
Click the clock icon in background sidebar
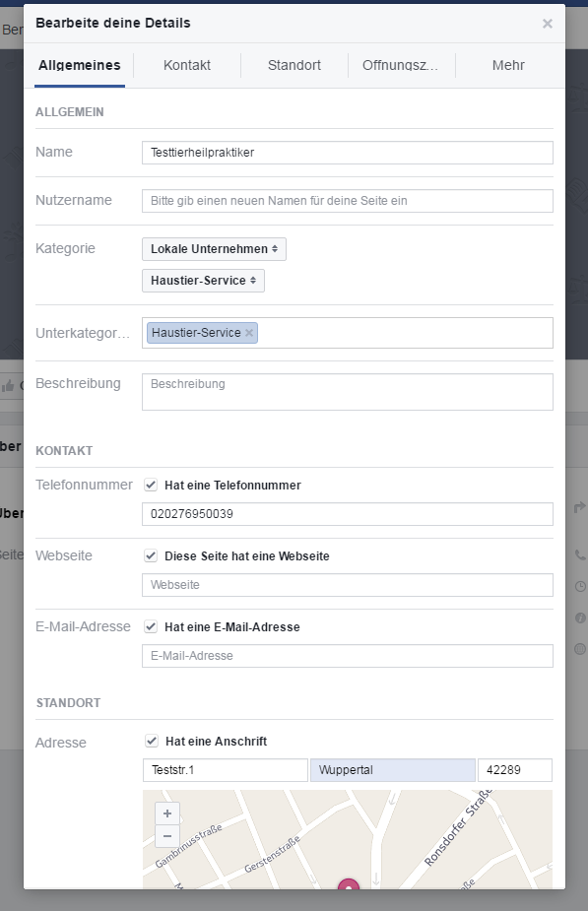point(580,586)
